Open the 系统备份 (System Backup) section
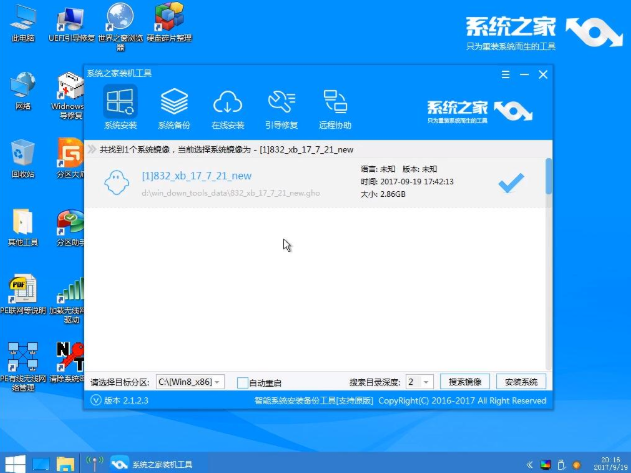 point(174,107)
